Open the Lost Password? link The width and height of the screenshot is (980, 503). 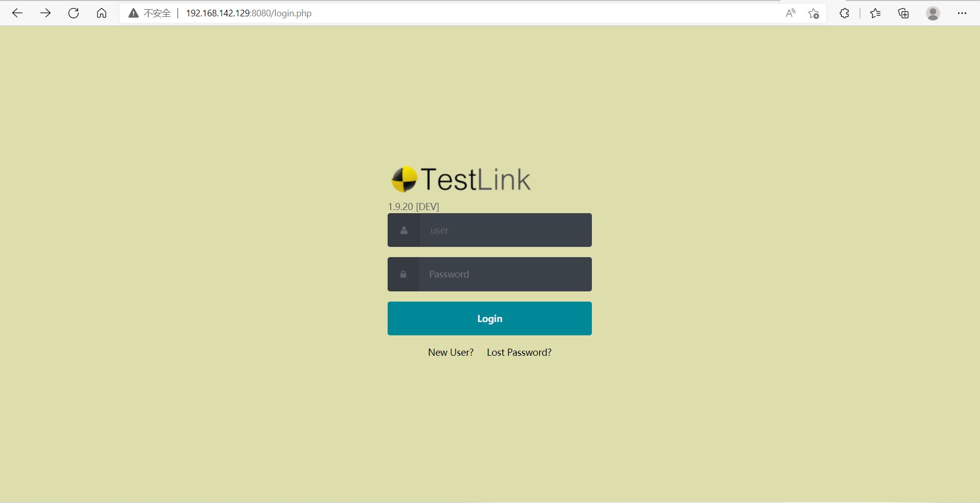(x=519, y=352)
